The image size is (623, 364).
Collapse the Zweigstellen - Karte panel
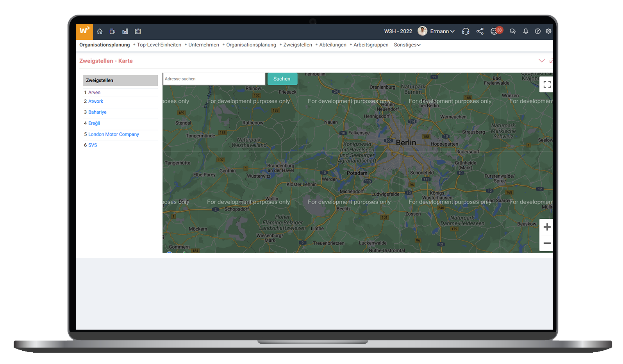pos(541,61)
